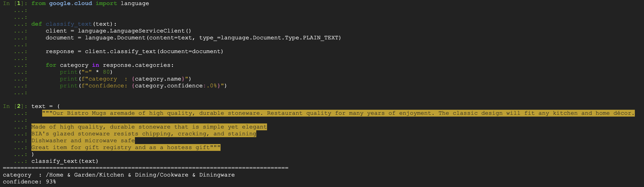The height and width of the screenshot is (187, 644).
Task: Click the number 80 in print statement
Action: (106, 72)
